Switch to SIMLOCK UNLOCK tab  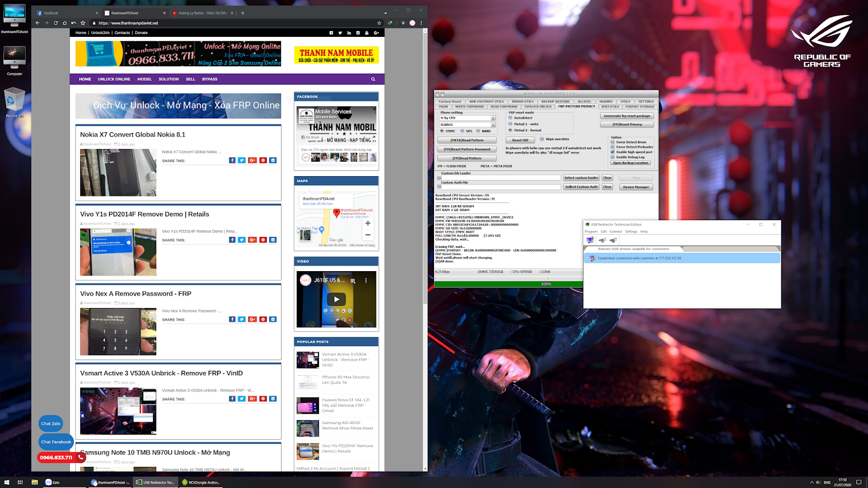click(538, 106)
